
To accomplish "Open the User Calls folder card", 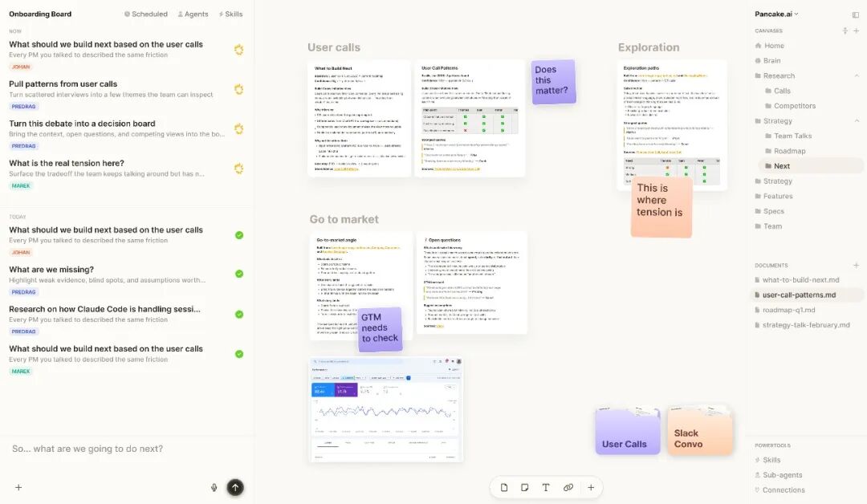I will [x=628, y=431].
